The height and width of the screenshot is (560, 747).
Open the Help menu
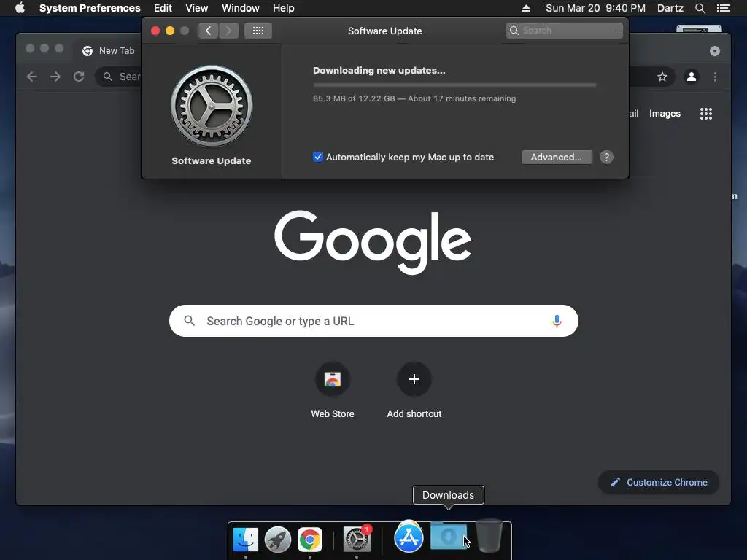(x=284, y=8)
